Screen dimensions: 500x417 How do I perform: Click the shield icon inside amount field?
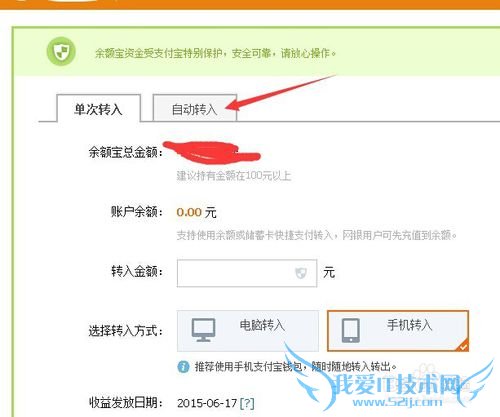point(301,273)
